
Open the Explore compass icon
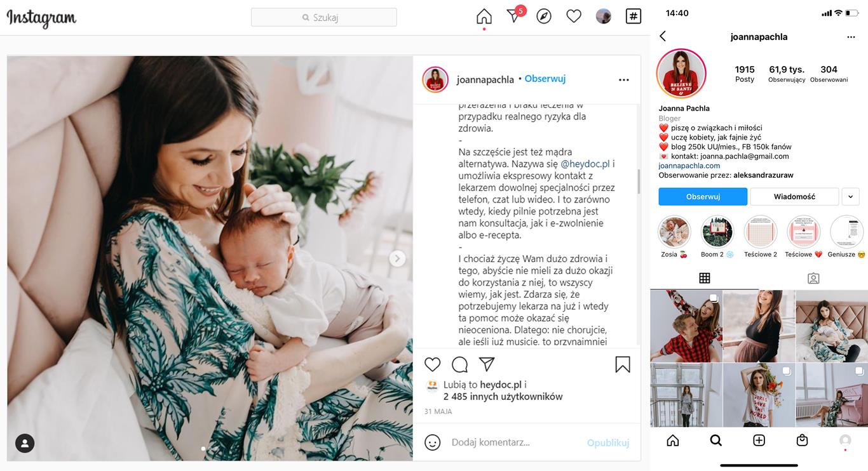(x=544, y=17)
